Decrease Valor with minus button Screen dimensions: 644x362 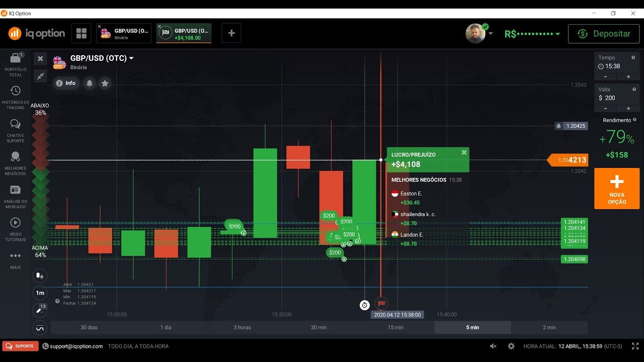click(x=605, y=109)
